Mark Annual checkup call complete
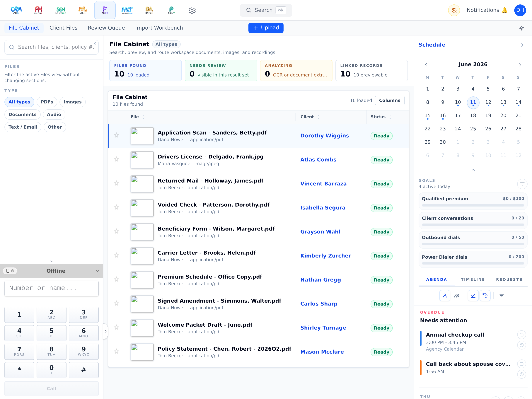 [x=521, y=335]
